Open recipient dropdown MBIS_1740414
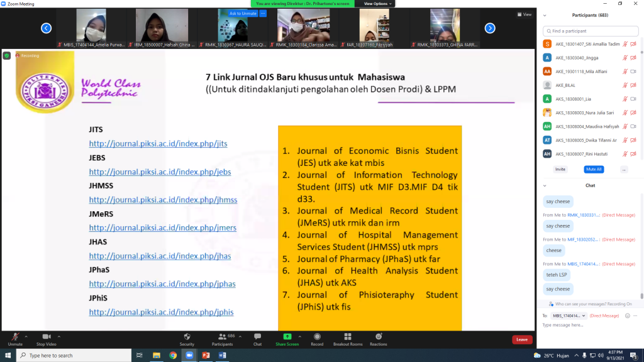Viewport: 644px width, 362px height. tap(569, 315)
